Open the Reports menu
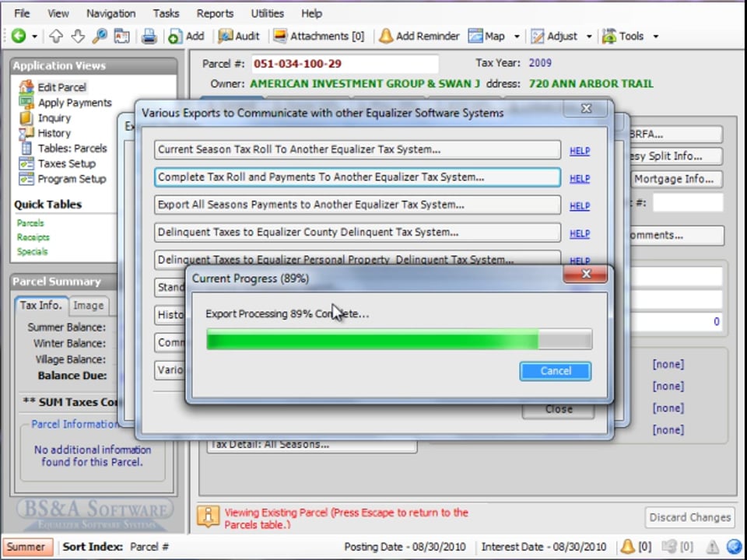747x560 pixels. 215,13
